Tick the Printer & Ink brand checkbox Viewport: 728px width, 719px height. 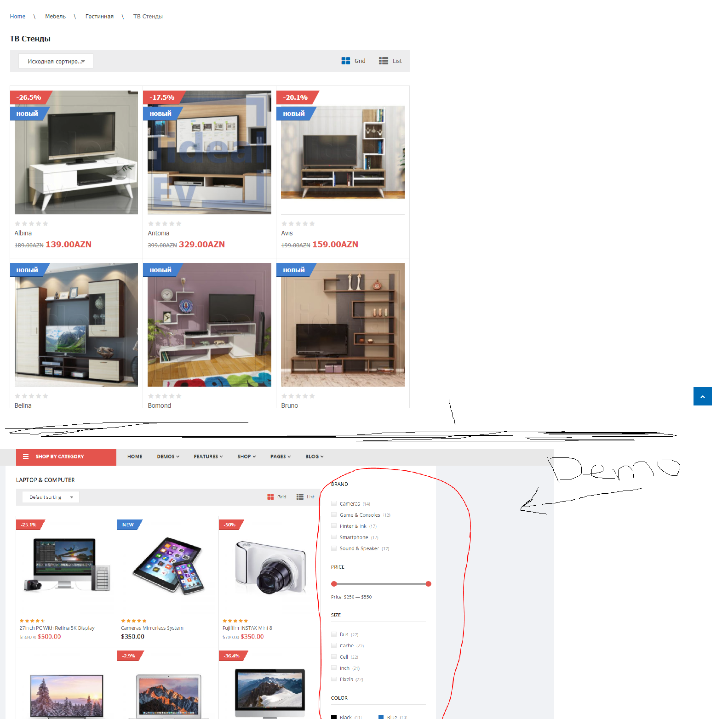pos(334,525)
